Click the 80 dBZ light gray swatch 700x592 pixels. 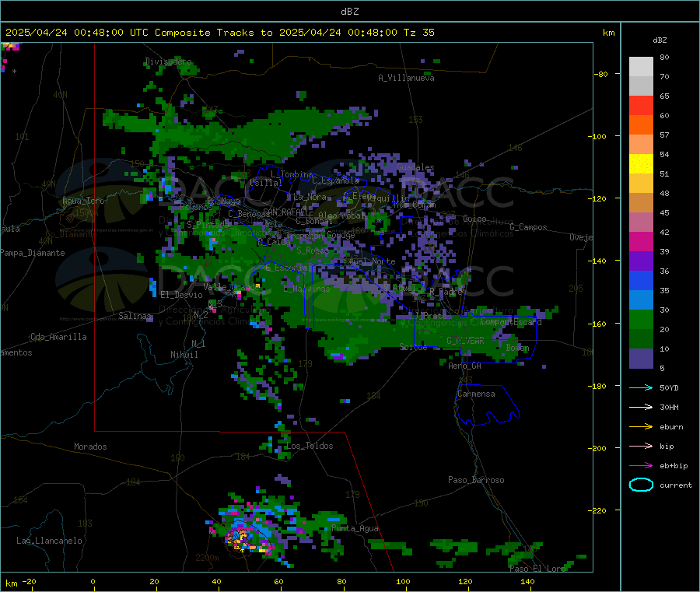click(x=641, y=67)
